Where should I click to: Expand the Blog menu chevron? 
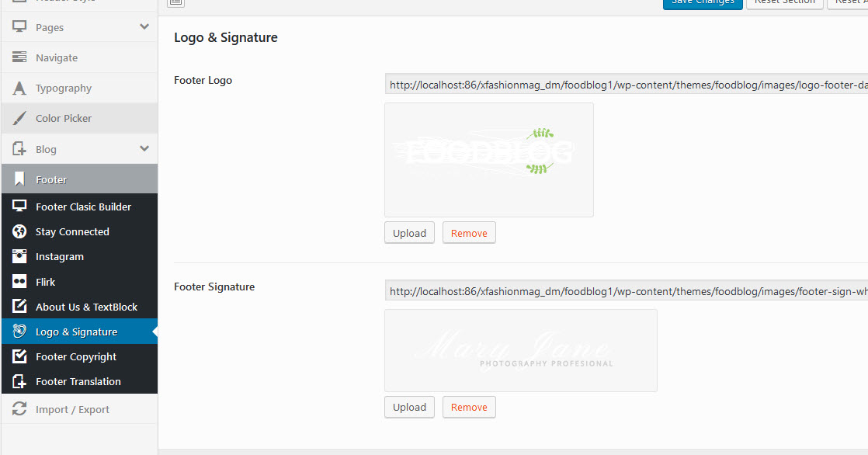click(x=144, y=148)
